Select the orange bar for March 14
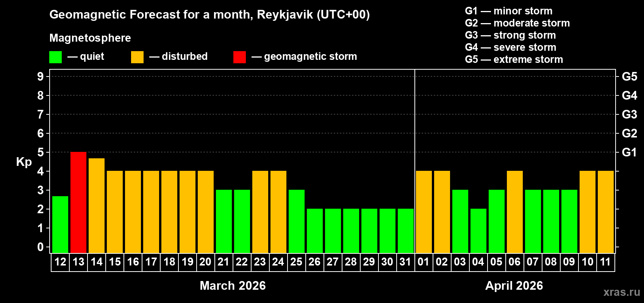 [x=97, y=206]
